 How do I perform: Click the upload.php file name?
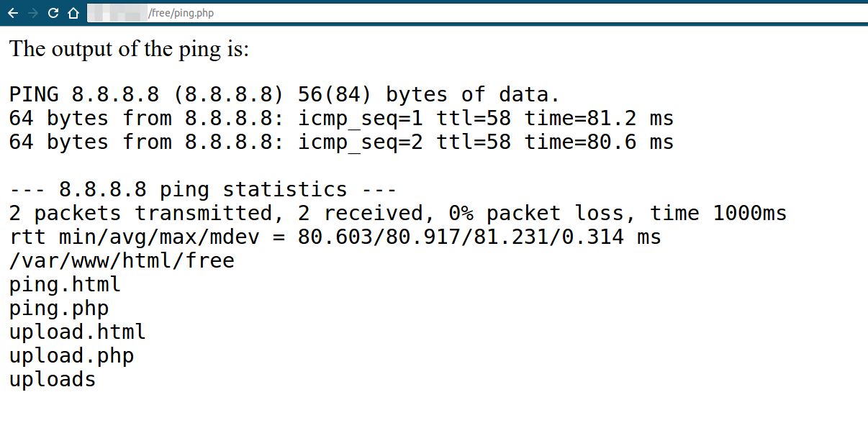coord(71,355)
